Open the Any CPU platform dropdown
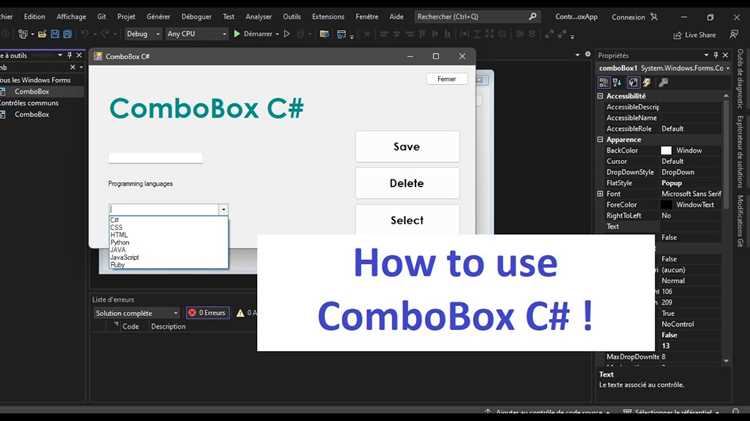The height and width of the screenshot is (421, 750). (197, 34)
